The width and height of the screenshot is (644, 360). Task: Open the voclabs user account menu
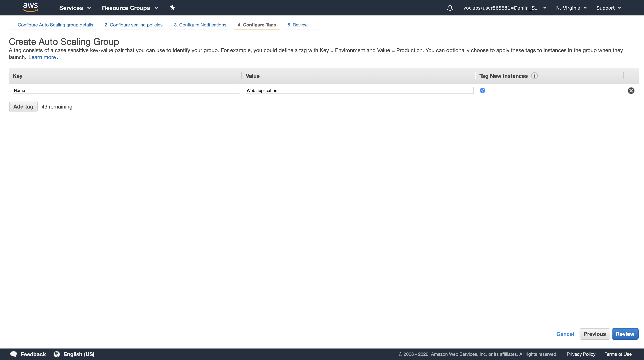click(x=504, y=8)
